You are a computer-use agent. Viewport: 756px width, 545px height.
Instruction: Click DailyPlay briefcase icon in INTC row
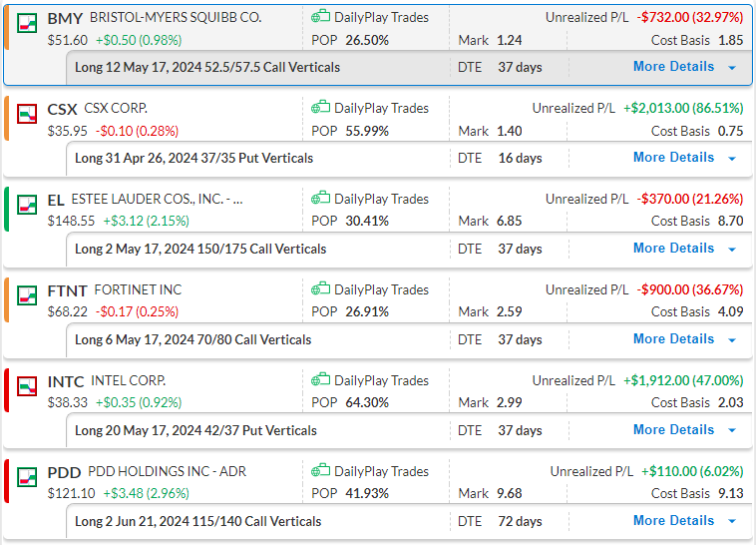tap(320, 379)
